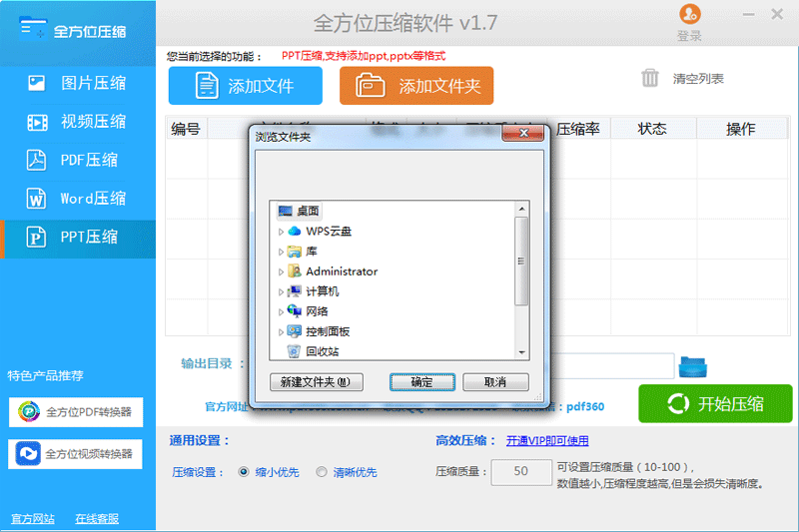This screenshot has width=799, height=532.
Task: Click 新建文件夹(M) in browse dialog
Action: (x=317, y=382)
